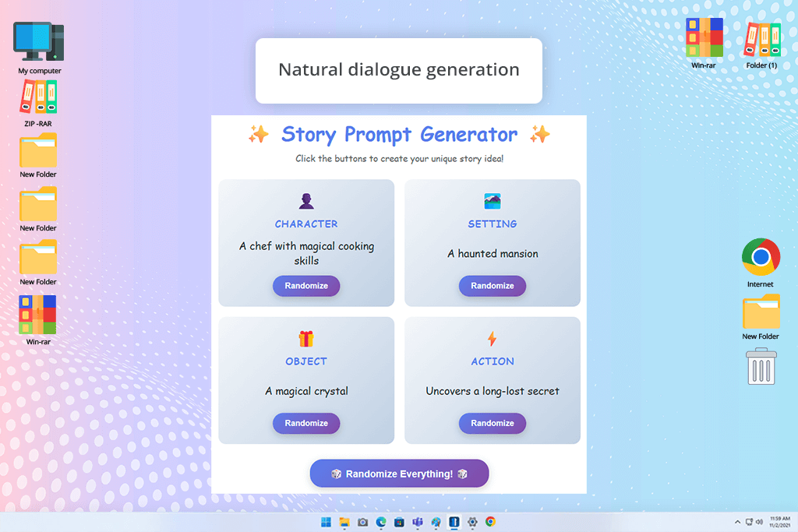Image resolution: width=798 pixels, height=532 pixels.
Task: Click the text 'Uncovers a long-lost secret'
Action: (x=493, y=391)
